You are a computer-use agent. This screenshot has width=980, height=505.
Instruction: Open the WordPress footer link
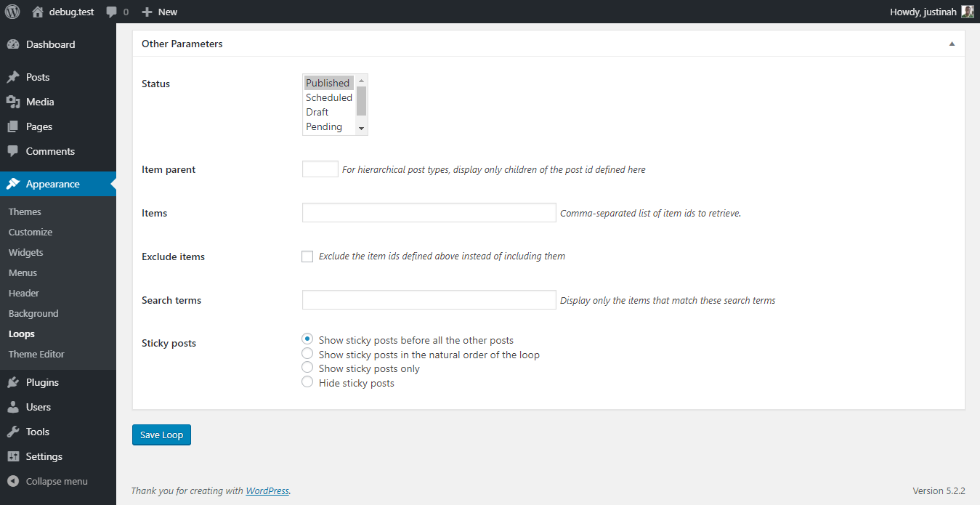[267, 490]
